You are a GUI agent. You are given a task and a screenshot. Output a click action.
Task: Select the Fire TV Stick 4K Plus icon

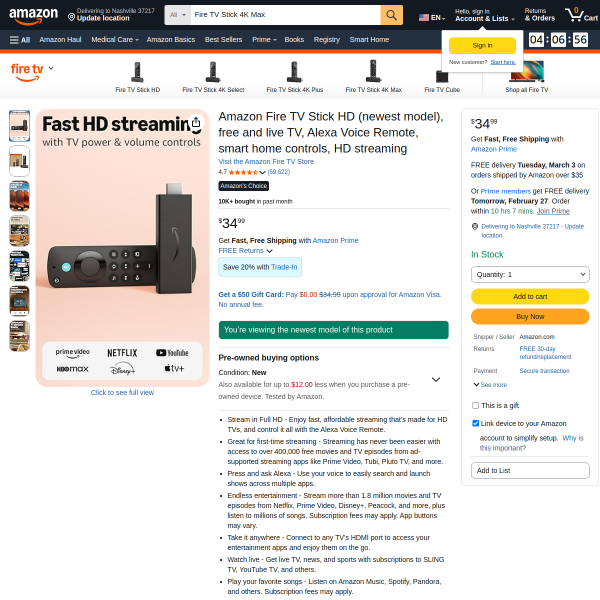click(294, 72)
